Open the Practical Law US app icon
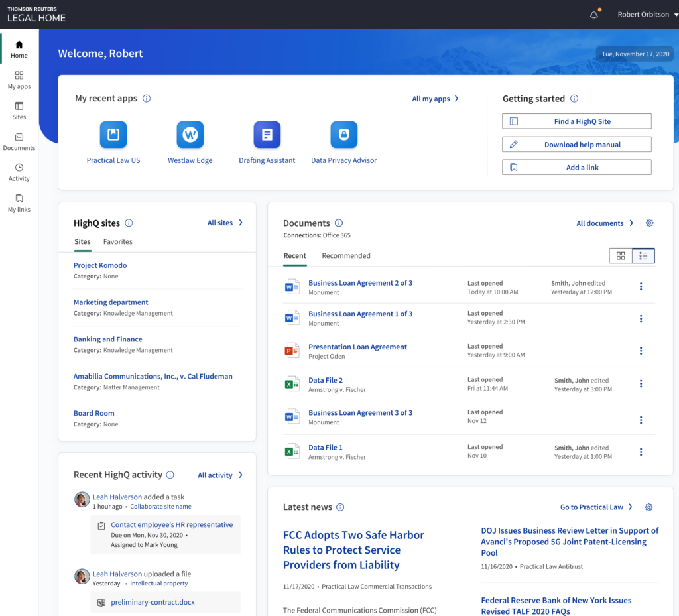The width and height of the screenshot is (679, 616). tap(113, 134)
